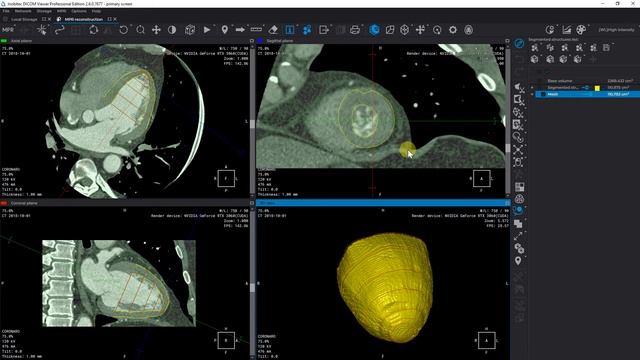Click the 3D cube volume tool
Viewport: 640px width, 360px height.
click(x=190, y=30)
